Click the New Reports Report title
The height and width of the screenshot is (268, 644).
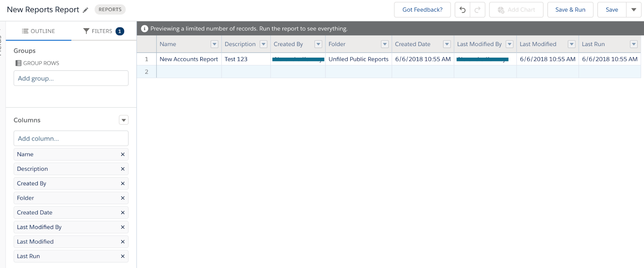[43, 10]
